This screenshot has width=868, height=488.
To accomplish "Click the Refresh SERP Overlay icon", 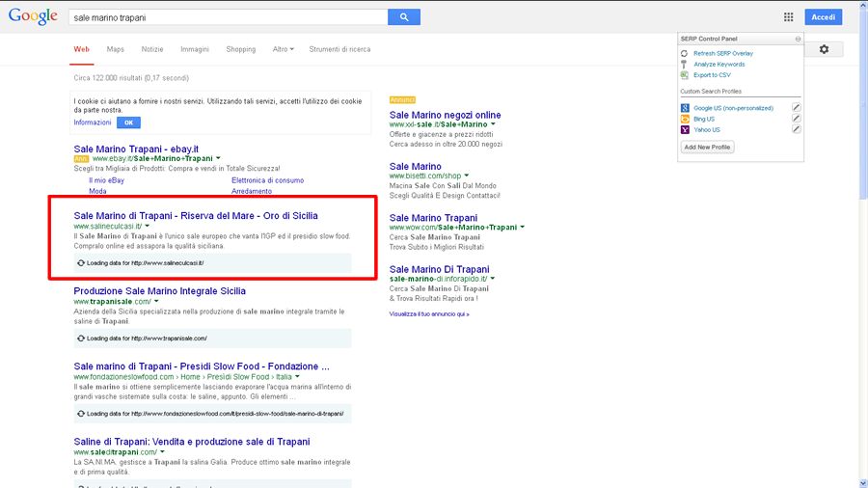I will [684, 54].
